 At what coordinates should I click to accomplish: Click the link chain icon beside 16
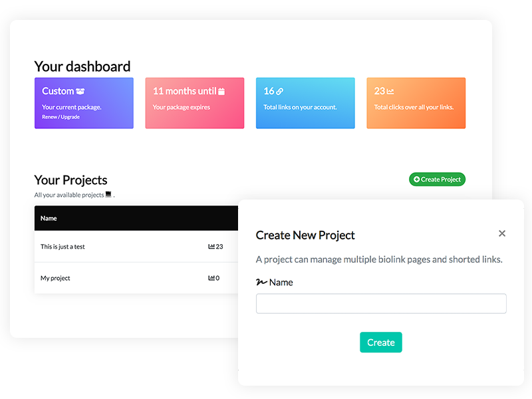[279, 91]
